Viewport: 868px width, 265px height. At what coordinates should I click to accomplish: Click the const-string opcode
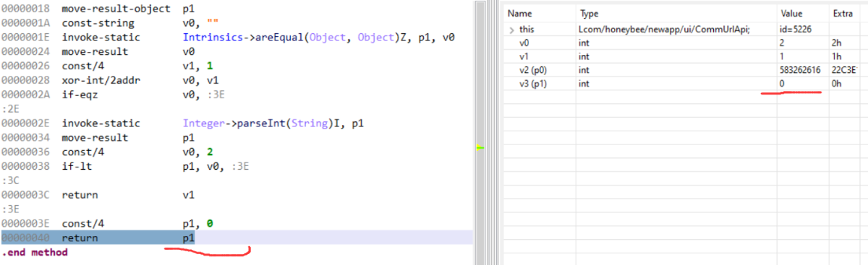[98, 24]
